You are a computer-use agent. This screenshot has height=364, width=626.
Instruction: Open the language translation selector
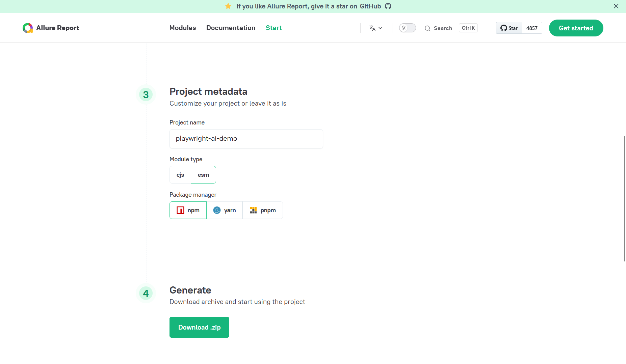(x=375, y=28)
